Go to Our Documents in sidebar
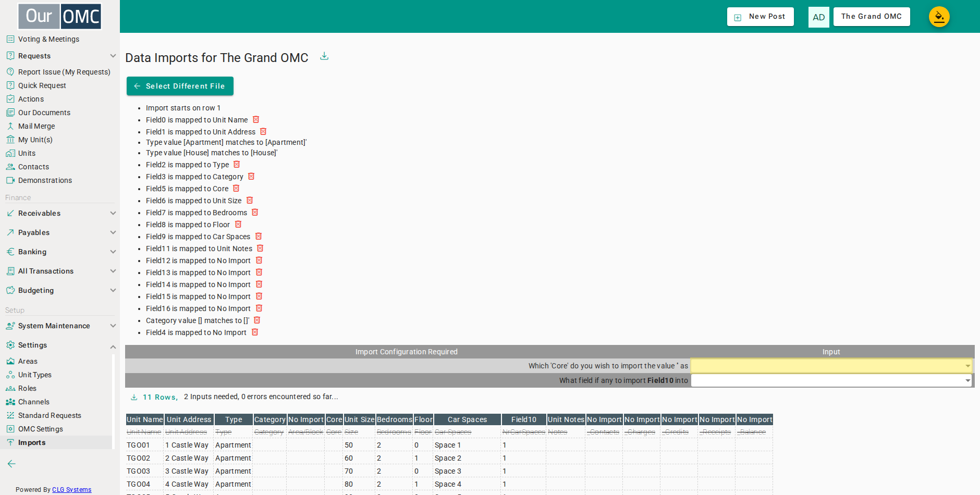 [x=44, y=113]
